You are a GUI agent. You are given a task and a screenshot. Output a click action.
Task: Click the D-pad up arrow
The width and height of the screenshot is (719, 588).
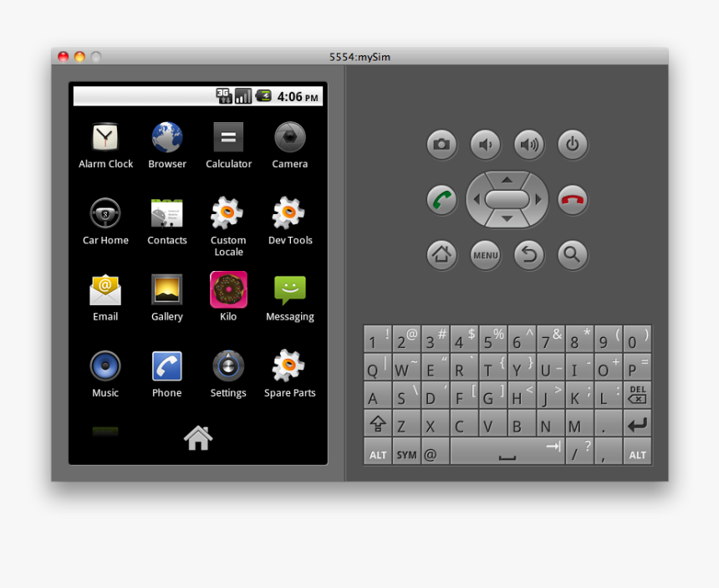507,180
